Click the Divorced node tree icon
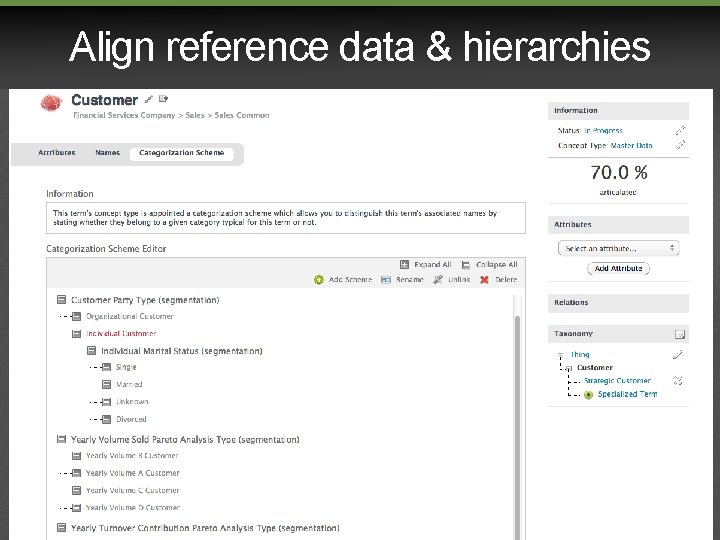This screenshot has width=720, height=540. [106, 419]
